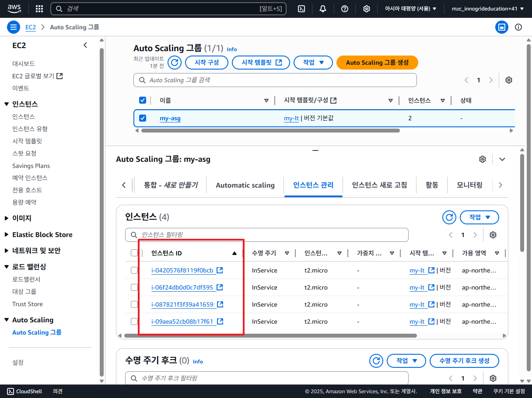Open top bar settings gear icon
532x398 pixels.
click(x=367, y=9)
